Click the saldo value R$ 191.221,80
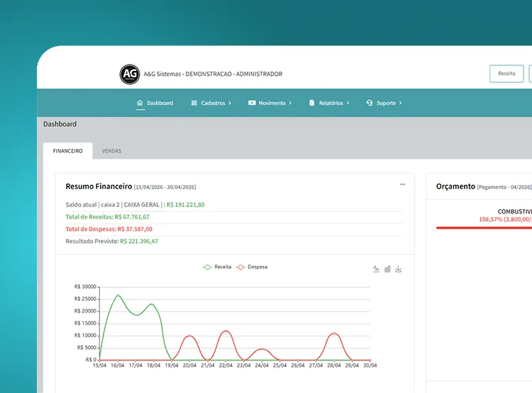This screenshot has height=393, width=532. (x=186, y=204)
